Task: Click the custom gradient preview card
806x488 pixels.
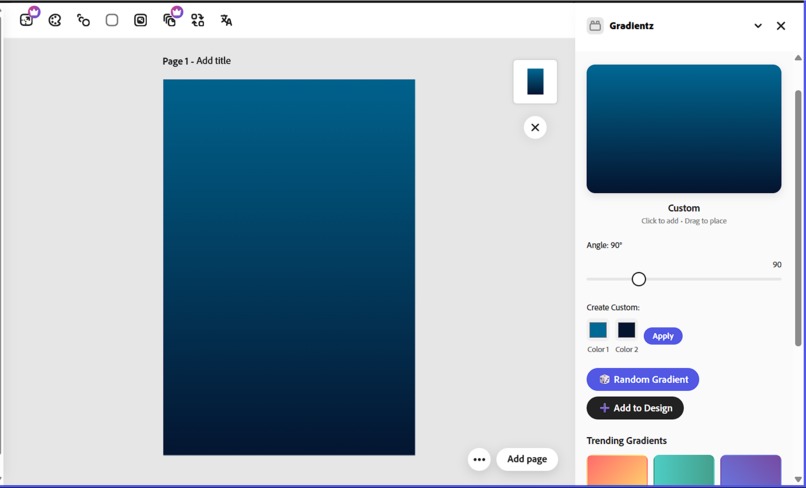Action: coord(684,129)
